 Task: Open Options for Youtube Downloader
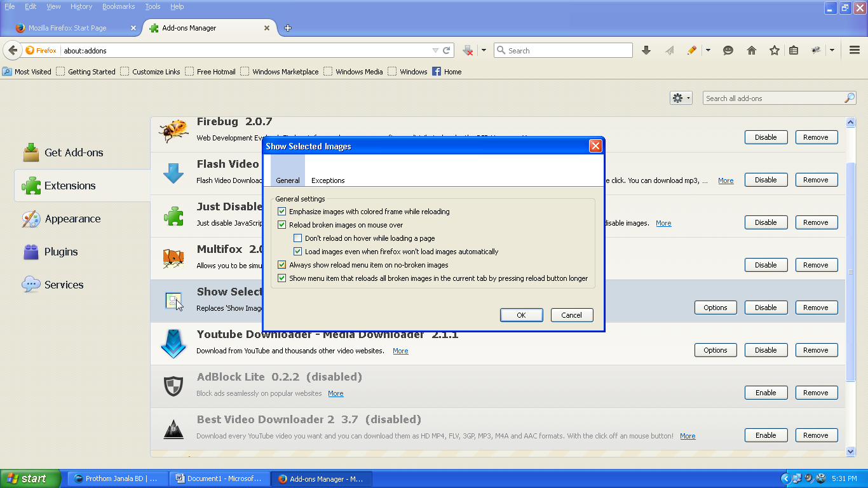click(715, 350)
